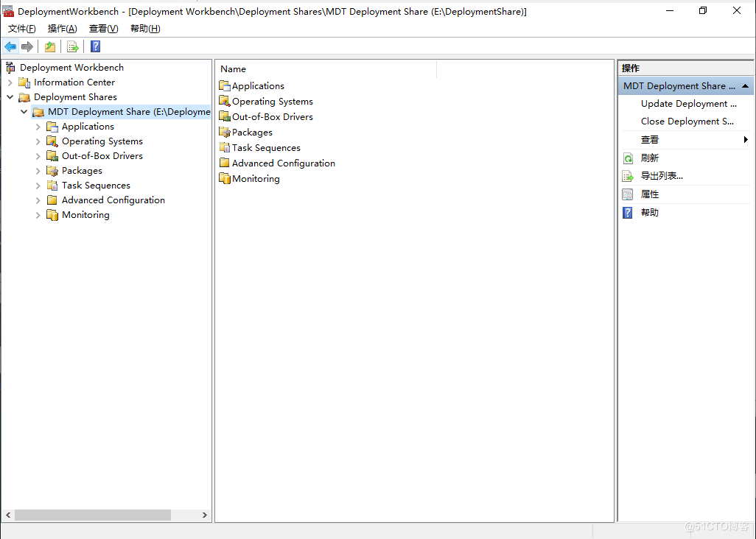Click the Up one level folder icon
Viewport: 756px width, 539px height.
(x=49, y=46)
